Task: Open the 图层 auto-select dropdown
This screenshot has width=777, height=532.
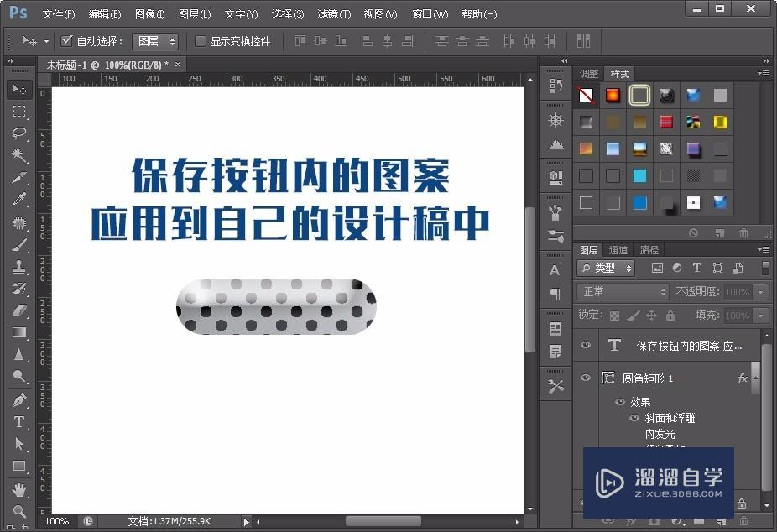Action: (x=155, y=41)
